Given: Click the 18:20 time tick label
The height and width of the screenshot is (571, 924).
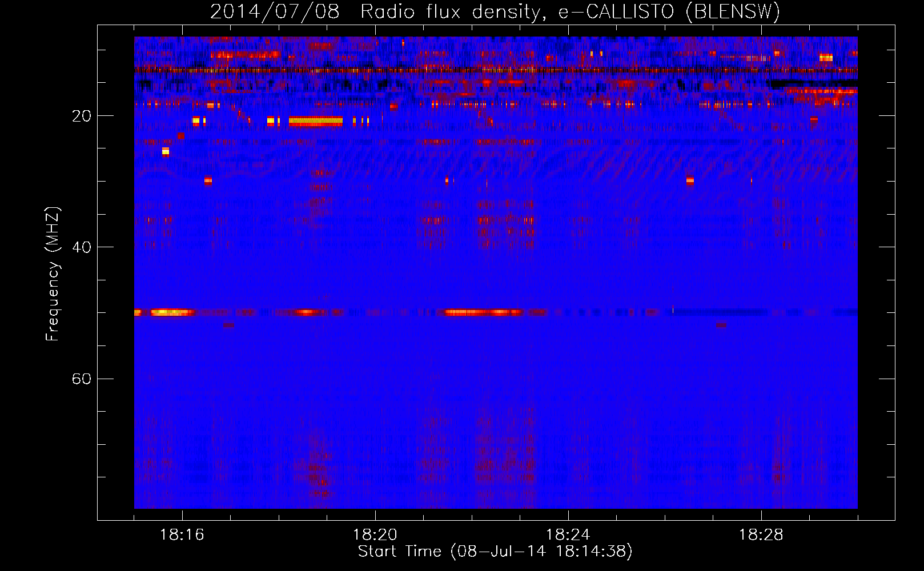Looking at the screenshot, I should click(375, 535).
